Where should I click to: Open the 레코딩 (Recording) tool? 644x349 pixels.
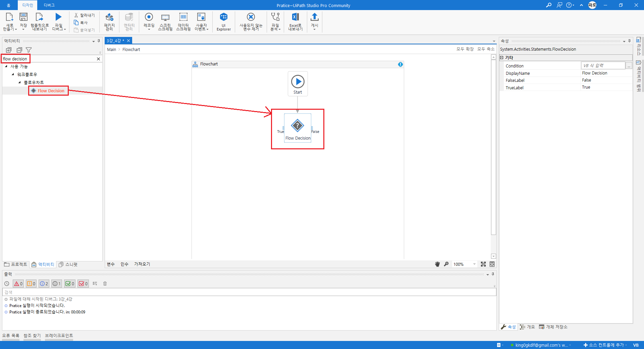click(149, 22)
